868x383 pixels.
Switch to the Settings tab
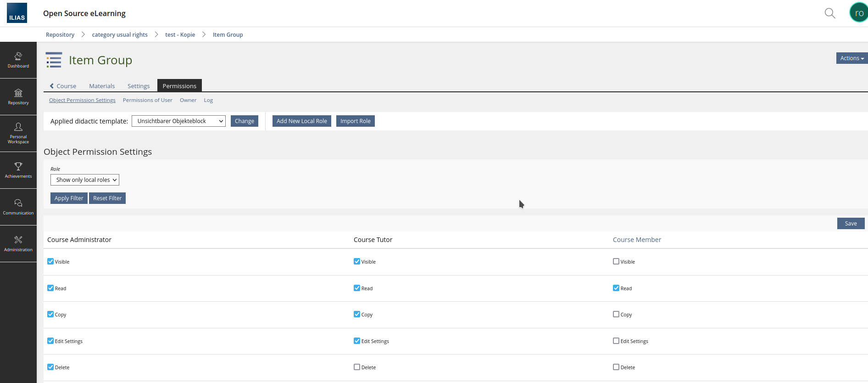click(139, 86)
